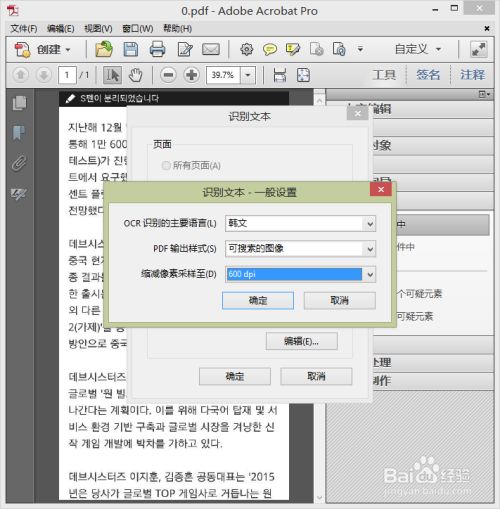Expand quick tools toolbar overflow arrow
This screenshot has height=509, width=500.
tap(360, 50)
